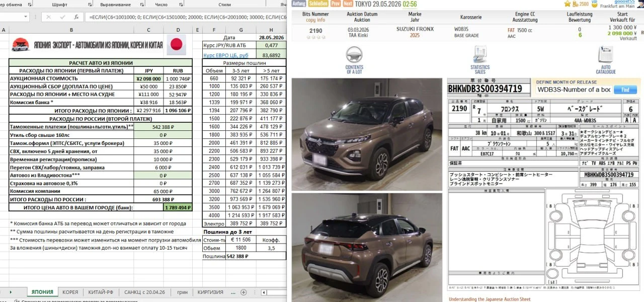This screenshot has height=302, width=644.
Task: Add a new sheet with plus icon
Action: [x=244, y=292]
